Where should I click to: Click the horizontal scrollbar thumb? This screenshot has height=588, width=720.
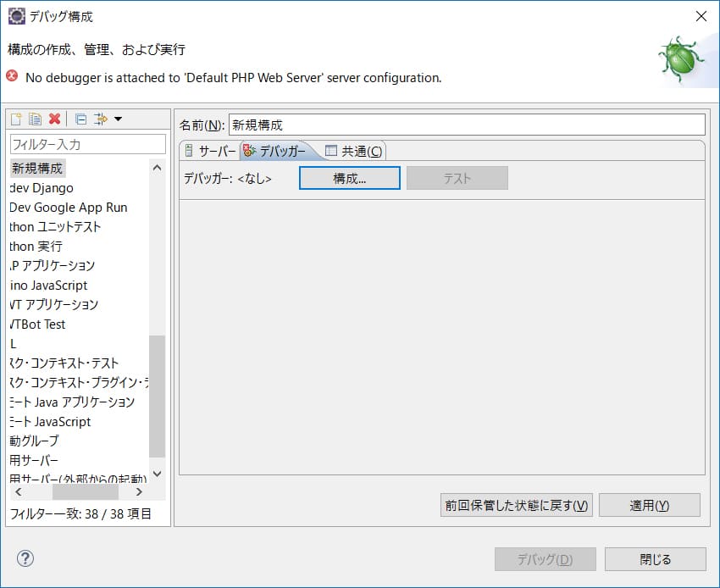tap(86, 492)
